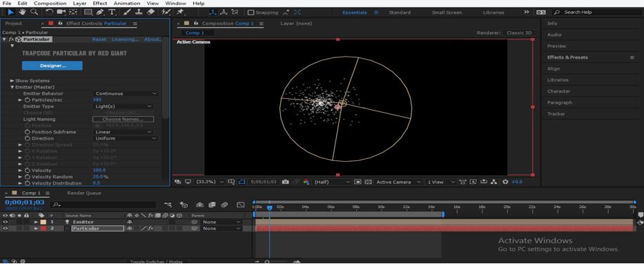Open Composition Mini-Flowchart icon in timeline
This screenshot has height=264, width=644.
(168, 205)
